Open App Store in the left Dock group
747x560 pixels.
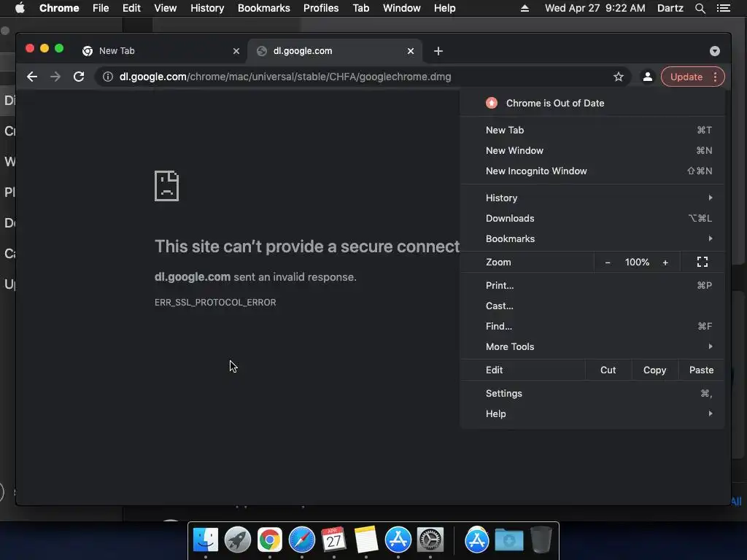pyautogui.click(x=398, y=540)
